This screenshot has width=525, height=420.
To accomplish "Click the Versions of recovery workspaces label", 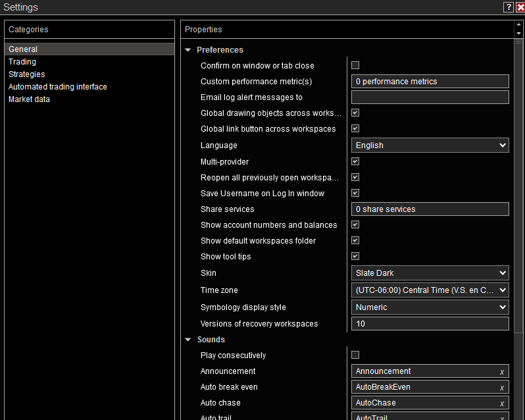I will coord(259,323).
